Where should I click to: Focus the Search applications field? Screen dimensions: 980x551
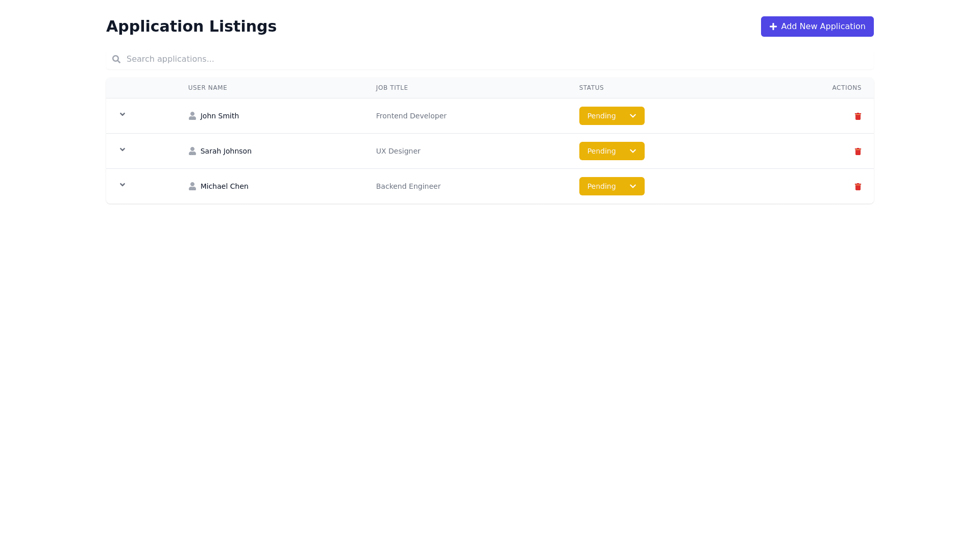[490, 59]
